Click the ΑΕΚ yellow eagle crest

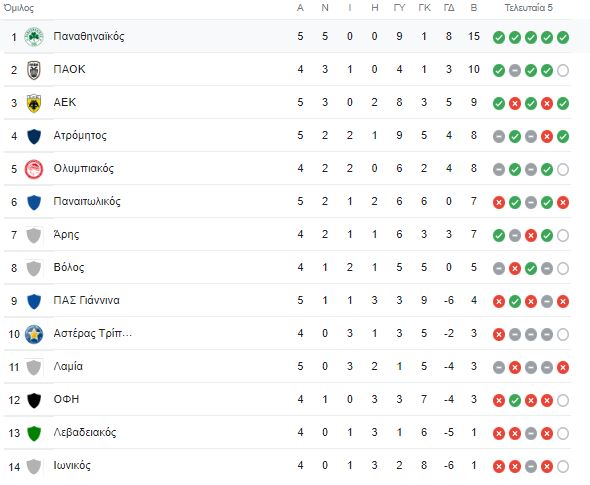click(x=34, y=103)
